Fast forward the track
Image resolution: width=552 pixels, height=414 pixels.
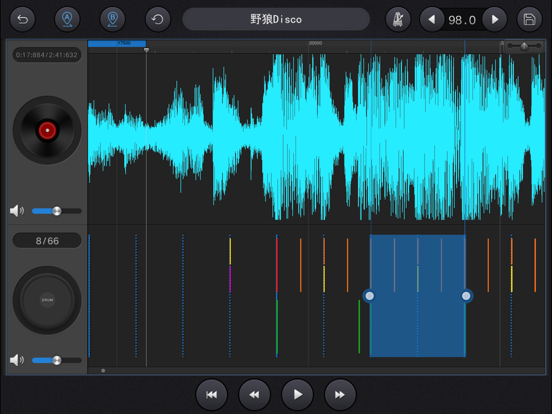pos(340,395)
